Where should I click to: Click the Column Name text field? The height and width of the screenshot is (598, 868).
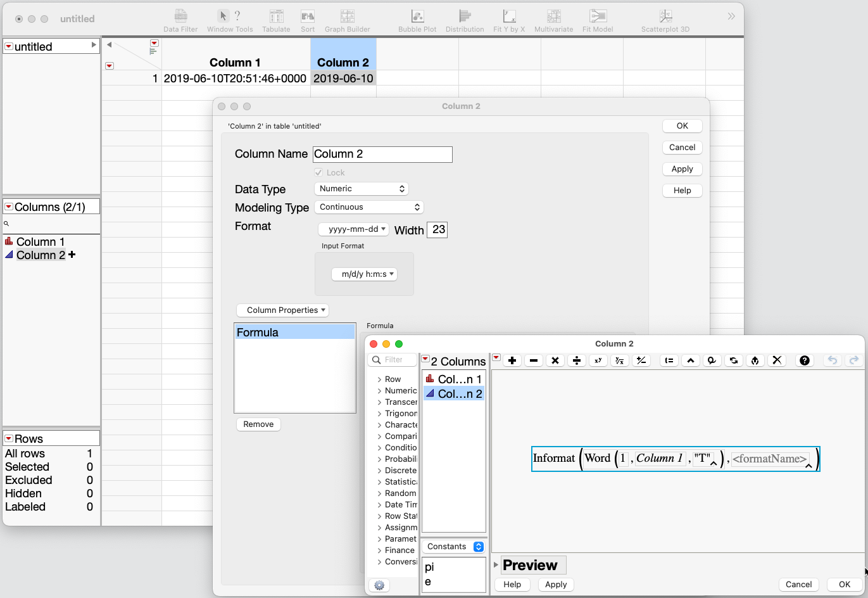point(382,155)
